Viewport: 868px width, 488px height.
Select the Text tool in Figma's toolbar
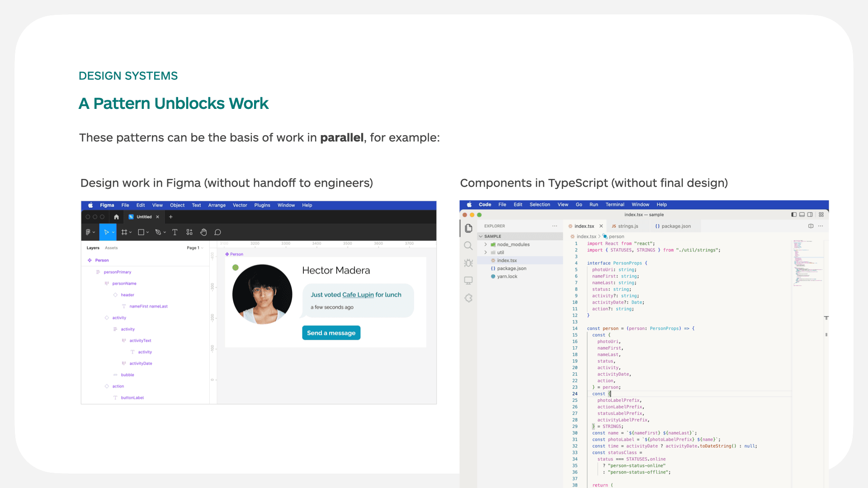tap(175, 232)
